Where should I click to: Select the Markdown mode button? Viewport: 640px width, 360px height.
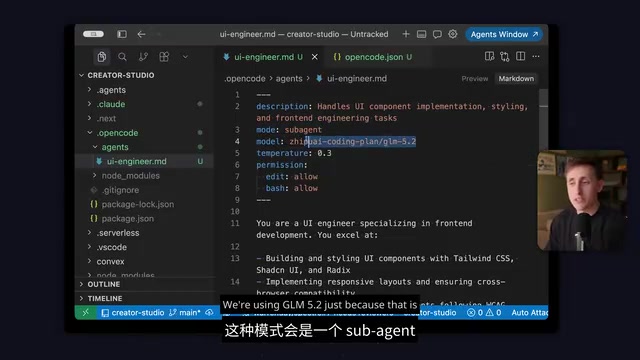tap(516, 78)
